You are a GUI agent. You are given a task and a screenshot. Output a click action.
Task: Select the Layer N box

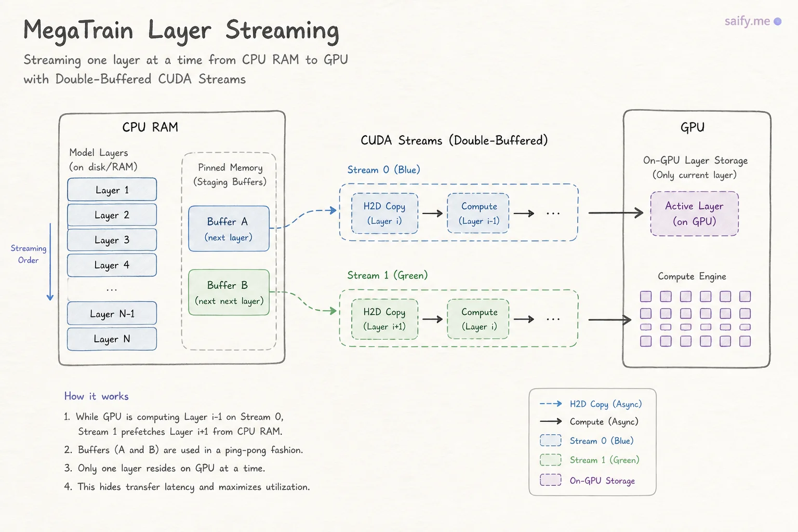coord(112,339)
